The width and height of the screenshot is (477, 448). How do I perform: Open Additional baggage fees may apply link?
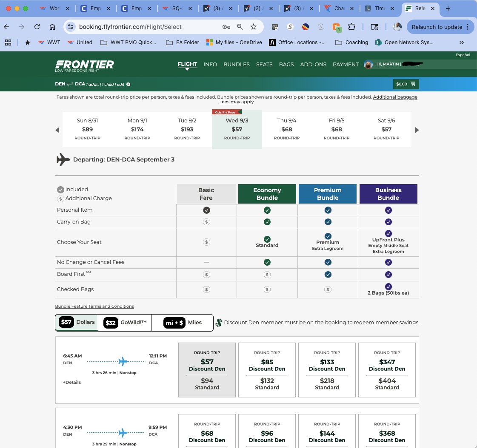coord(319,99)
